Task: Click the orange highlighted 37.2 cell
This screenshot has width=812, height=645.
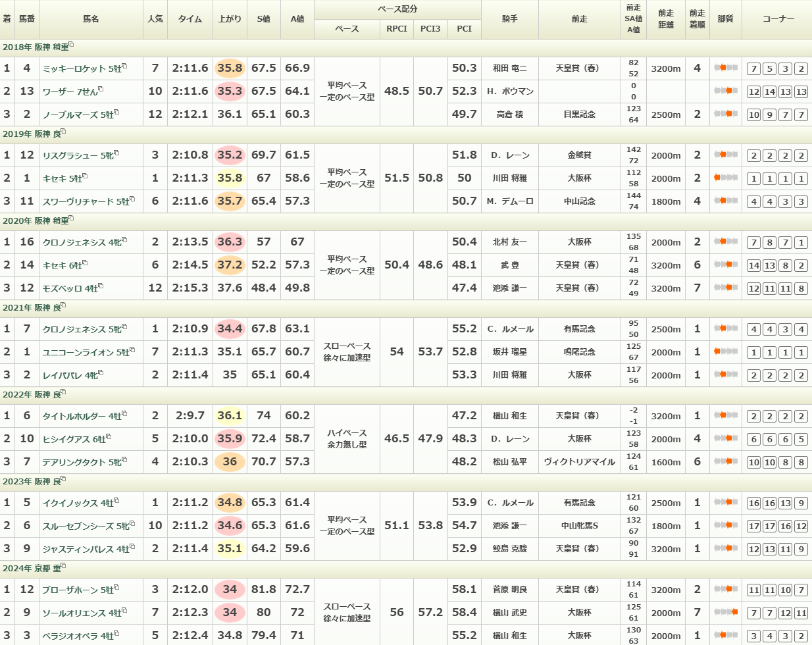Action: 230,265
